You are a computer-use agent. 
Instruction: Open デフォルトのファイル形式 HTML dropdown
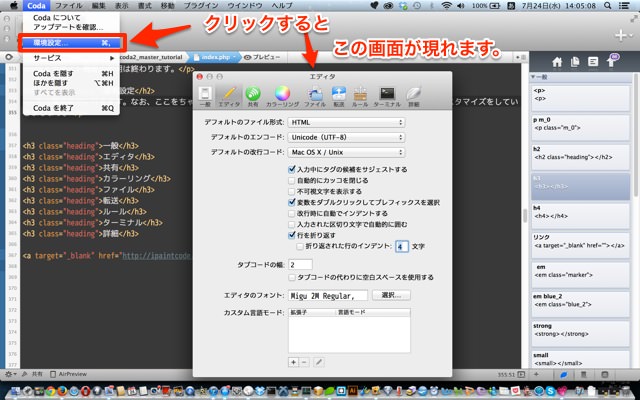(346, 122)
